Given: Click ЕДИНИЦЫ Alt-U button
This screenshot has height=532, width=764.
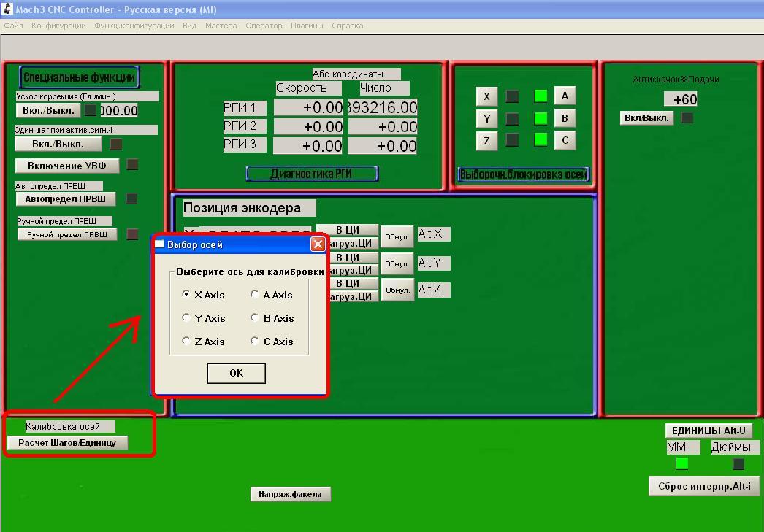Looking at the screenshot, I should 708,431.
